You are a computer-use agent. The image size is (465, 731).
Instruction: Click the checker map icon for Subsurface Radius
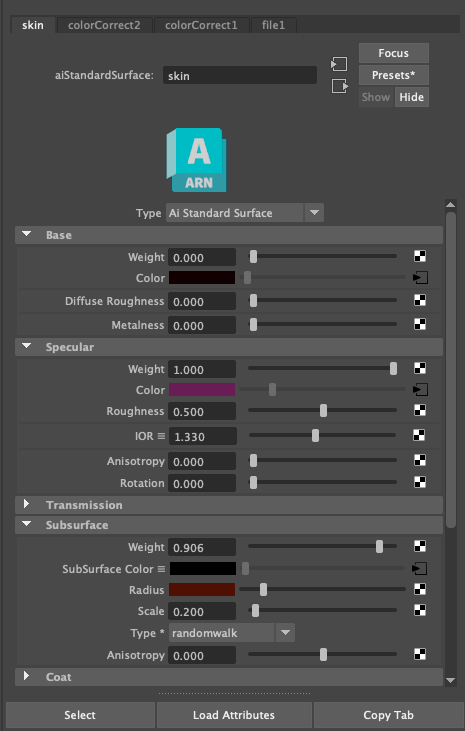[420, 589]
